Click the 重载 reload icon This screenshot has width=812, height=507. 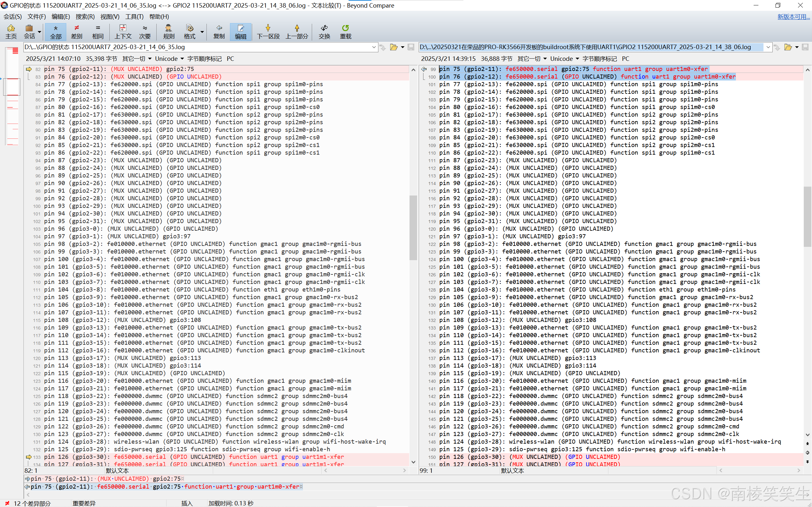click(x=345, y=31)
